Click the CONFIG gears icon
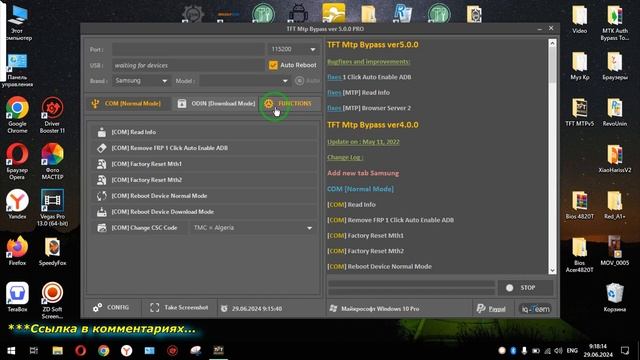 (97, 307)
